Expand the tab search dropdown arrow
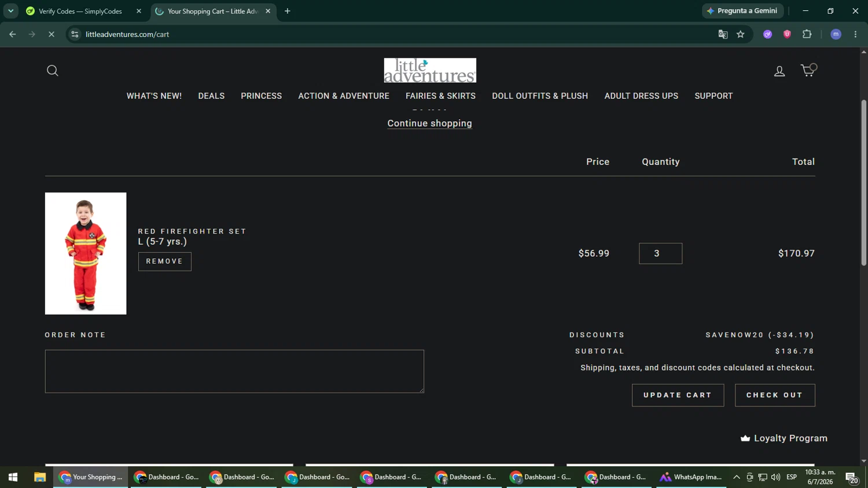The height and width of the screenshot is (488, 868). coord(10,11)
